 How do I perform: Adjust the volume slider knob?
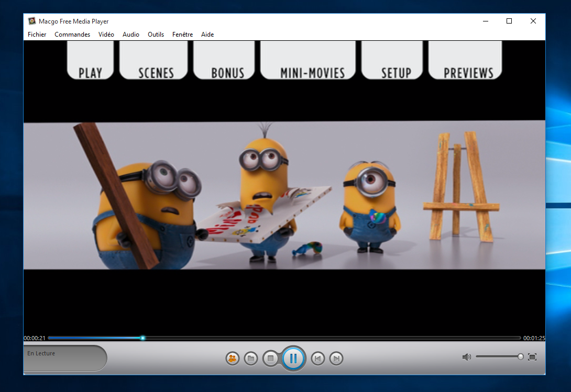(520, 357)
